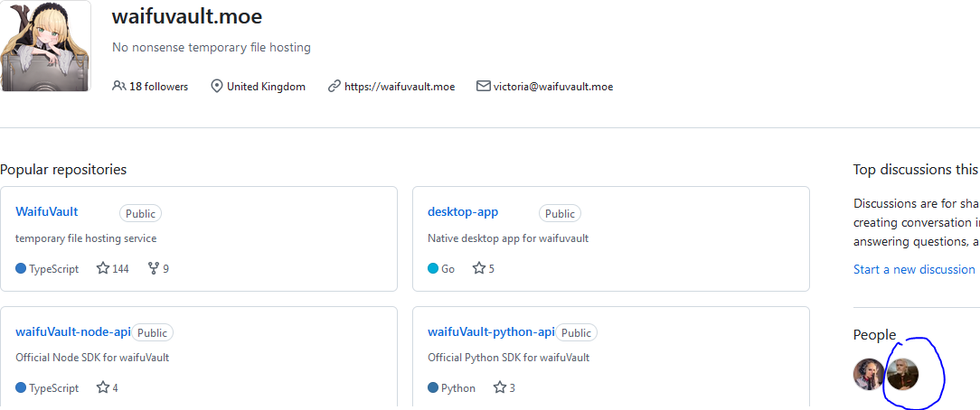Viewport: 980px width, 410px height.
Task: Click Start a new discussion link
Action: (x=914, y=270)
